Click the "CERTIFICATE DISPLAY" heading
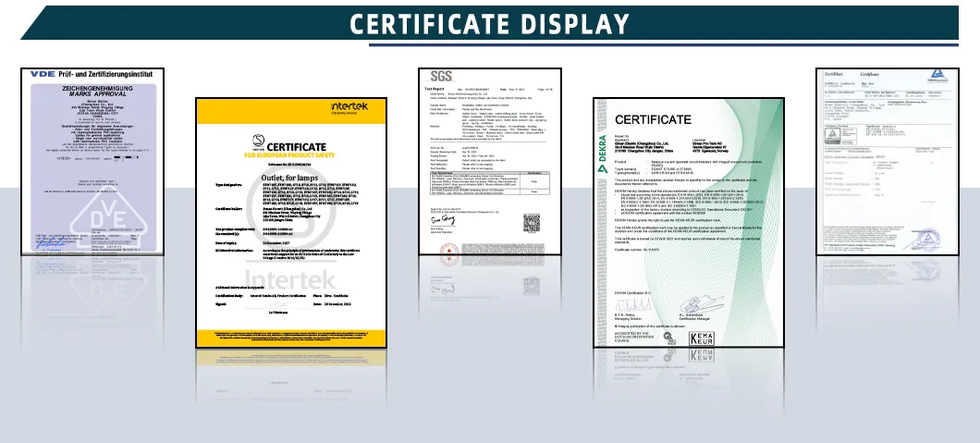The width and height of the screenshot is (980, 443). click(489, 24)
